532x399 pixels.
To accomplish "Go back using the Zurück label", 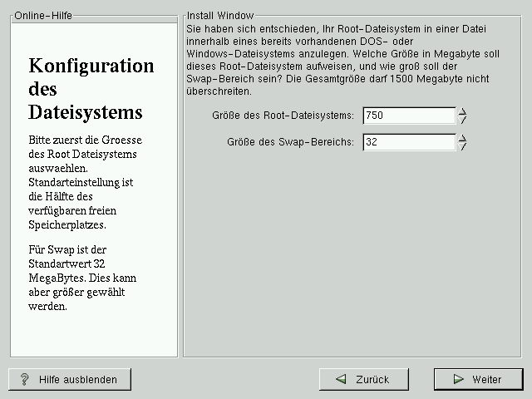I will pyautogui.click(x=372, y=379).
